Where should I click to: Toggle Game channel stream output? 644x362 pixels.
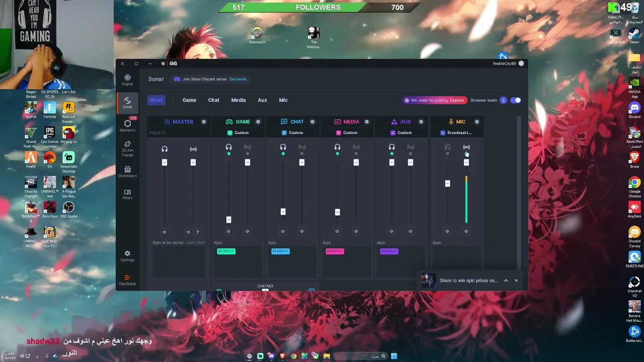tap(248, 147)
